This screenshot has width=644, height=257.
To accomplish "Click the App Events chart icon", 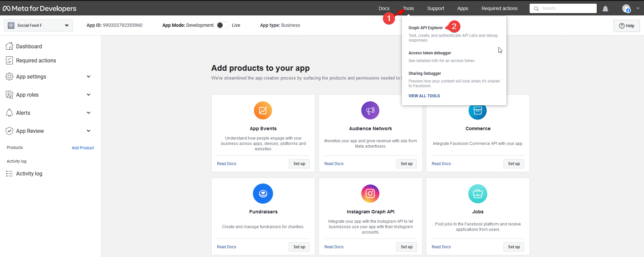I will [263, 110].
